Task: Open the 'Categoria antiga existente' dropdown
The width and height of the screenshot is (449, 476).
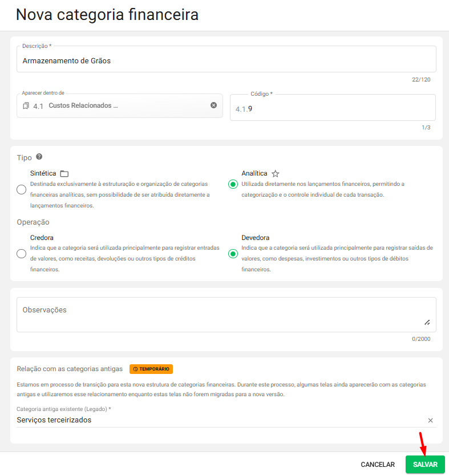Action: (x=217, y=420)
